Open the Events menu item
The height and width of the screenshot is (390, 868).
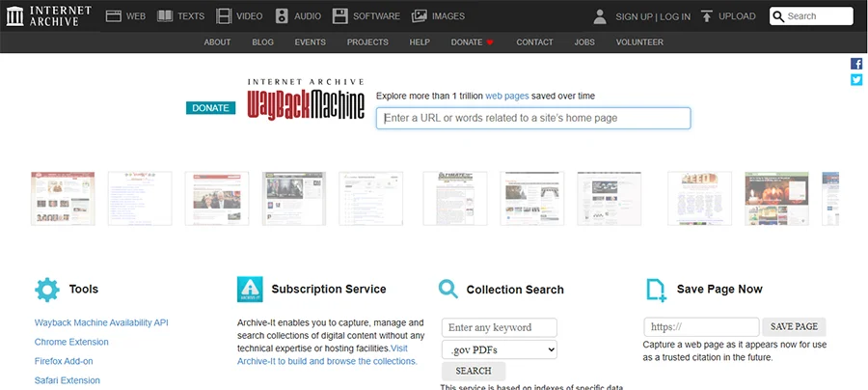point(310,42)
